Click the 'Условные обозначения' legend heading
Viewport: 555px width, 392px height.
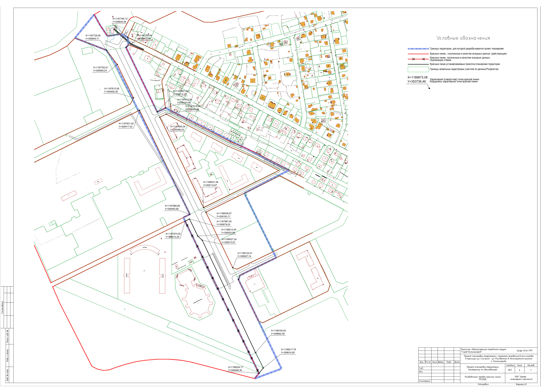(463, 38)
